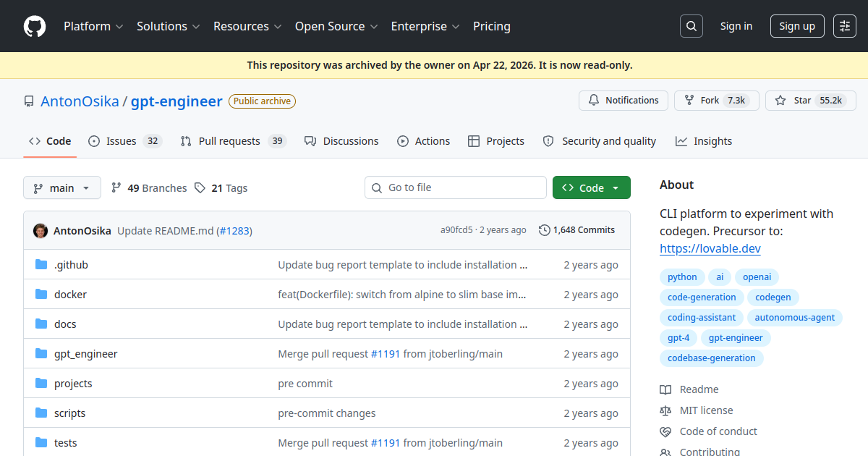Open pull request #1283 link
Image resolution: width=868 pixels, height=456 pixels.
[234, 231]
